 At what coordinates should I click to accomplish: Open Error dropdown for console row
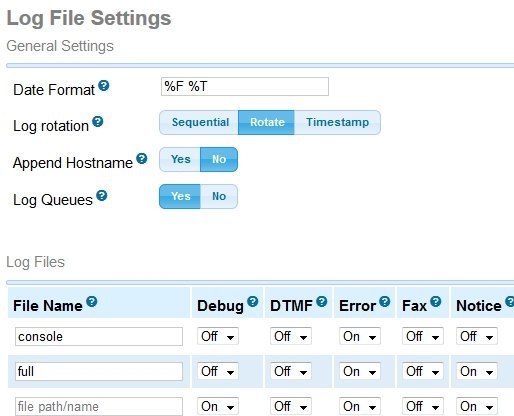pos(360,336)
